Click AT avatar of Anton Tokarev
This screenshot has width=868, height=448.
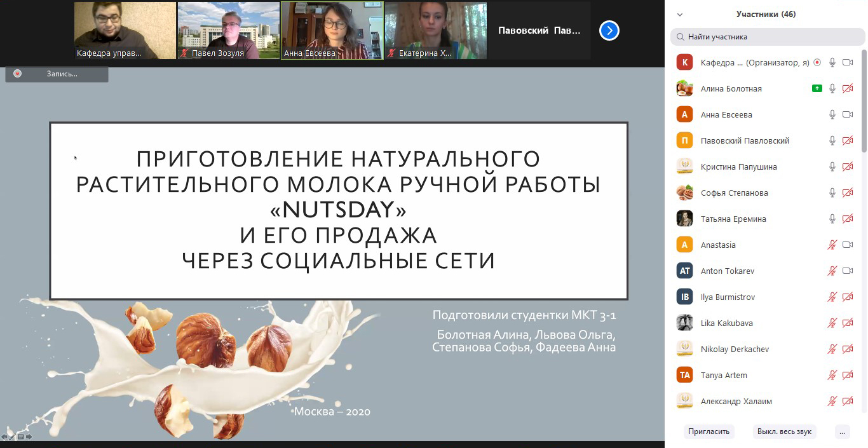[x=684, y=271]
